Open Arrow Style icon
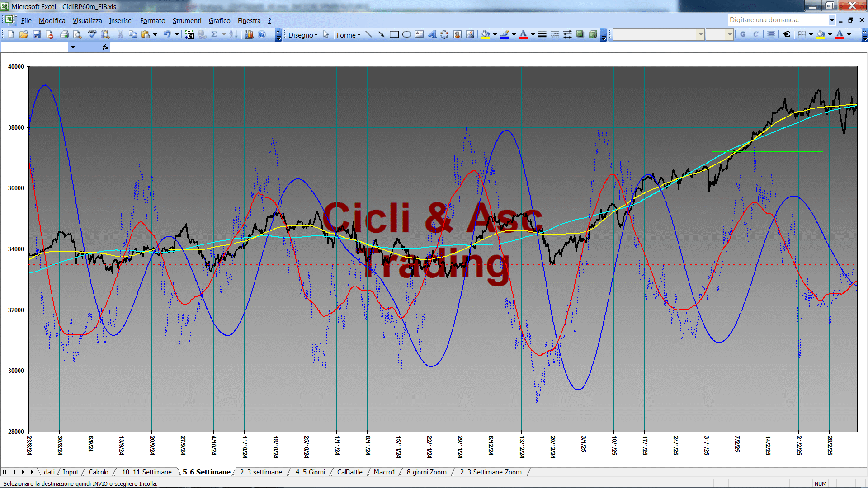 567,34
